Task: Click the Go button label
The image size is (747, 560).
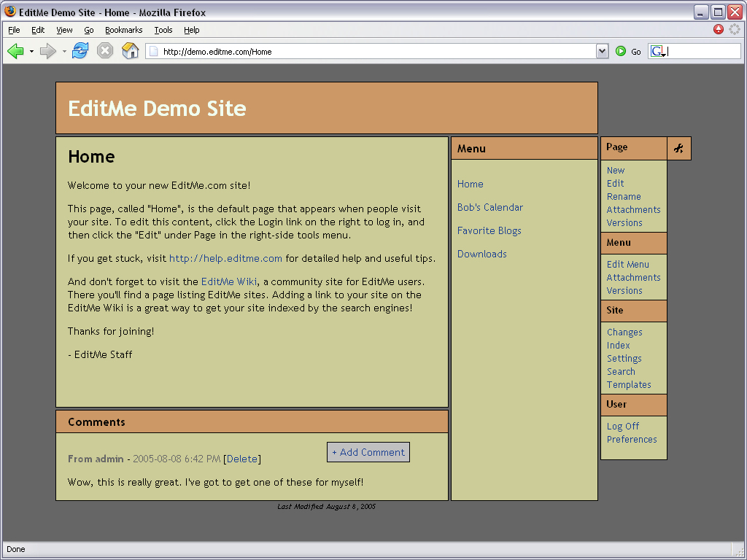Action: click(x=636, y=52)
